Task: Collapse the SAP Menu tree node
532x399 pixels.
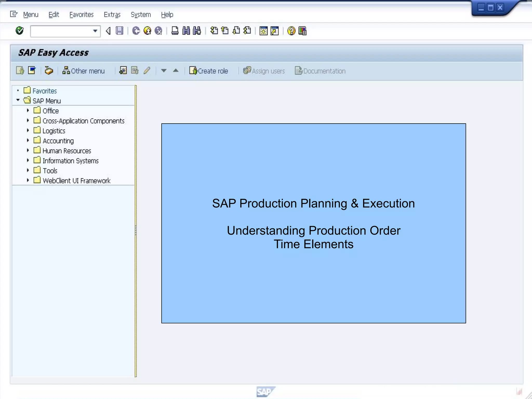Action: [18, 100]
